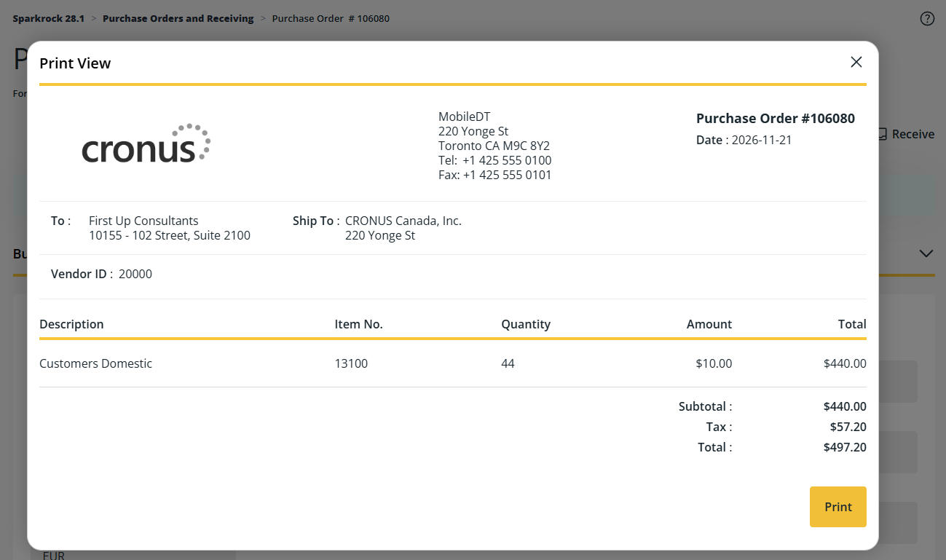Click the Cronus logo image
Image resolution: width=946 pixels, height=560 pixels.
coord(146,143)
